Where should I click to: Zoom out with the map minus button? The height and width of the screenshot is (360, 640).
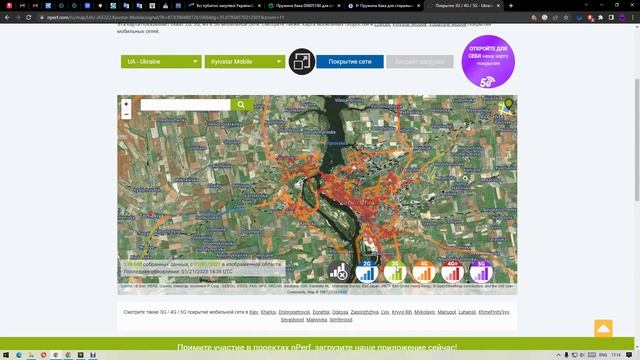point(126,114)
